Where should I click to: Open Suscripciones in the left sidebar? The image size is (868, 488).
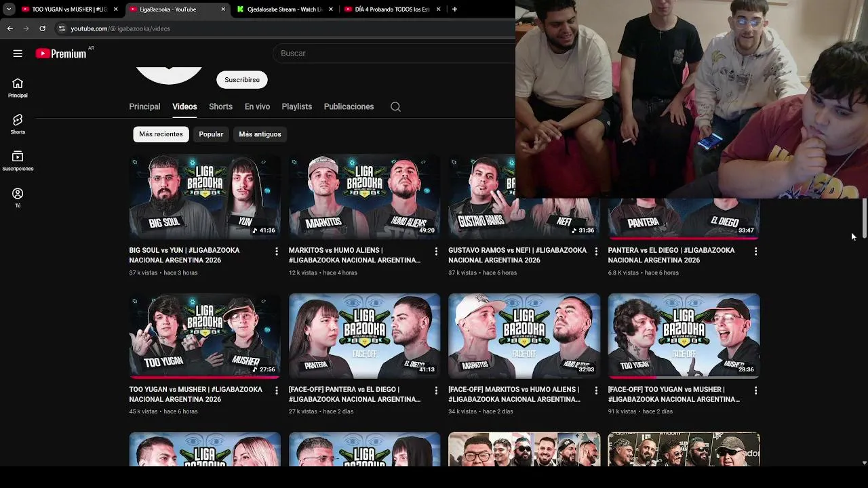point(18,161)
